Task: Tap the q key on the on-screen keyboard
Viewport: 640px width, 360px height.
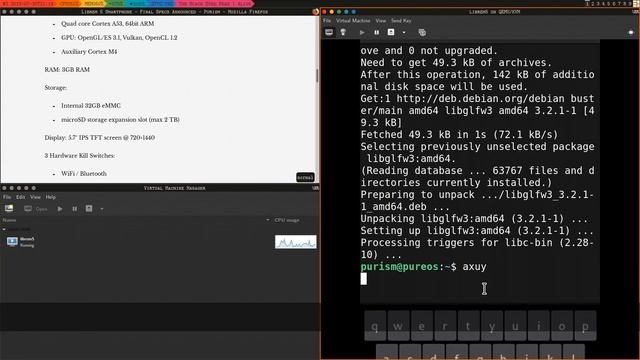Action: tap(375, 326)
